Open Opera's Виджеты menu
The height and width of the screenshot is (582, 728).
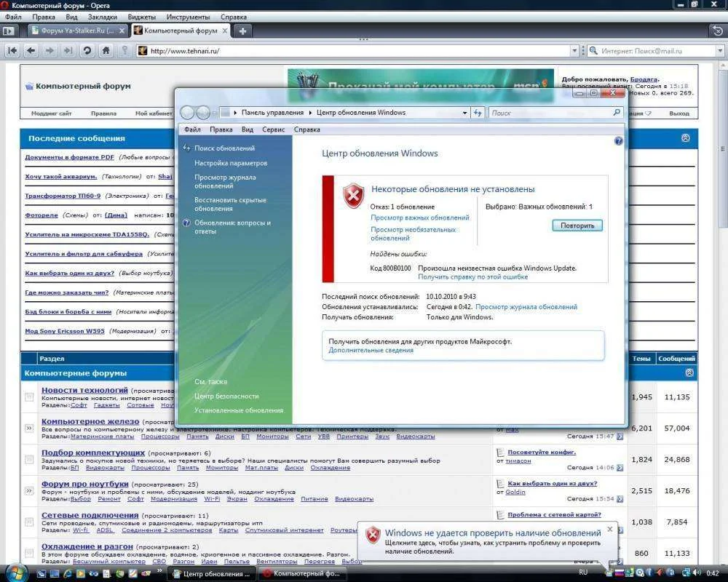coord(142,17)
